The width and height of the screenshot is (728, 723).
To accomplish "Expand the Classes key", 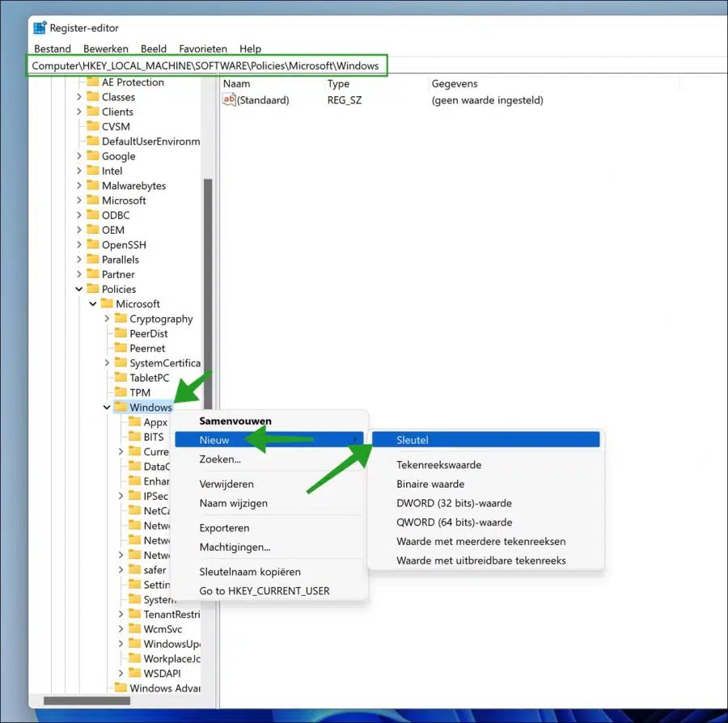I will [79, 97].
